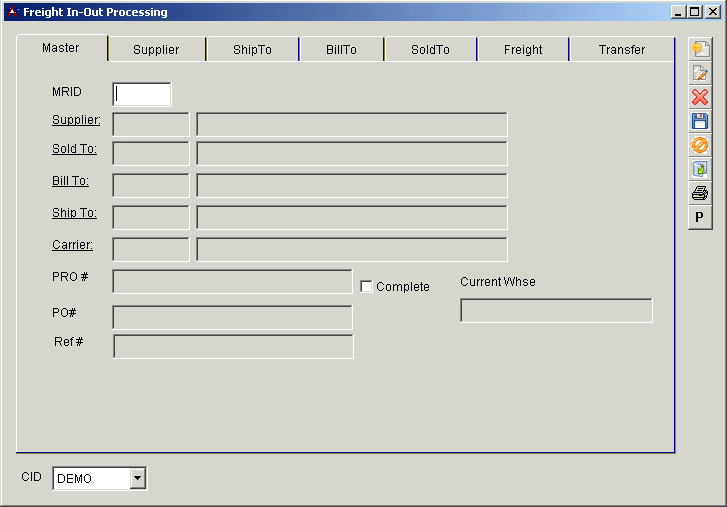Go to the Transfer tab
Screen dimensions: 727x507
tap(622, 50)
